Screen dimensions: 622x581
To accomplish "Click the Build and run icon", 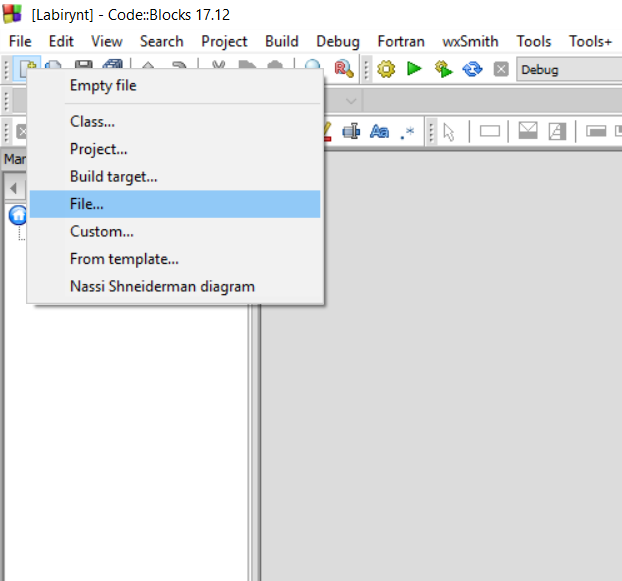I will tap(443, 69).
